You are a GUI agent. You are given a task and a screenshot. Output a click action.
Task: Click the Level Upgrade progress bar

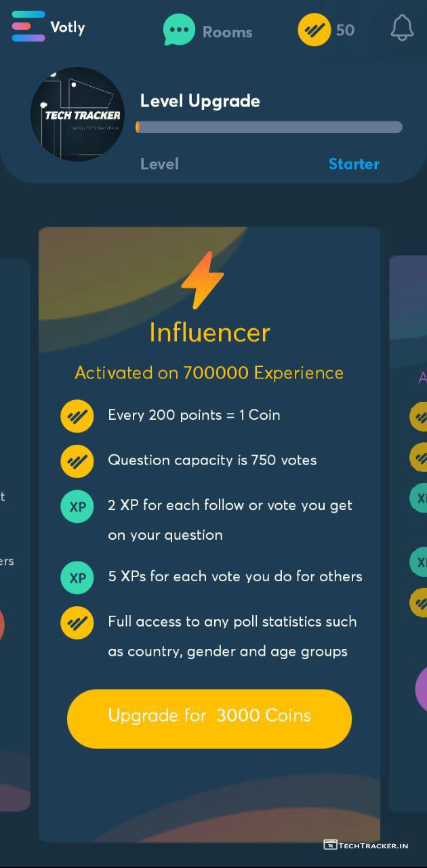pos(270,127)
